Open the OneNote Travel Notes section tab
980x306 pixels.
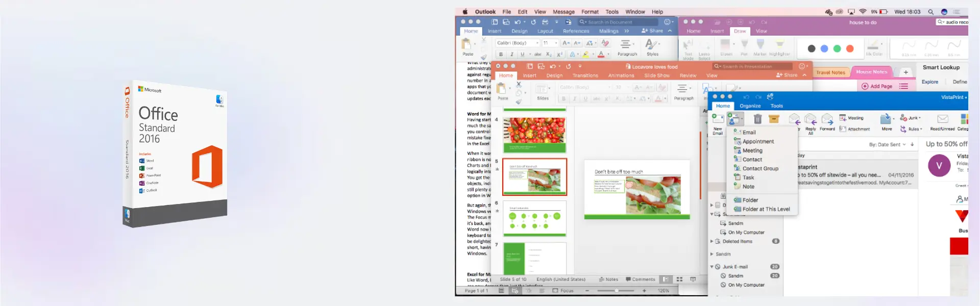point(830,72)
